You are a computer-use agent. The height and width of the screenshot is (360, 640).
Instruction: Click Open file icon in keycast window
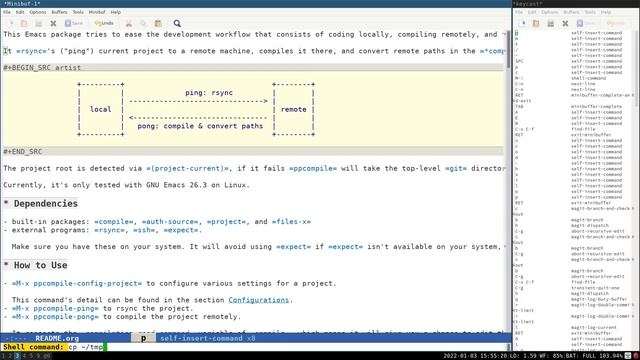coord(536,23)
